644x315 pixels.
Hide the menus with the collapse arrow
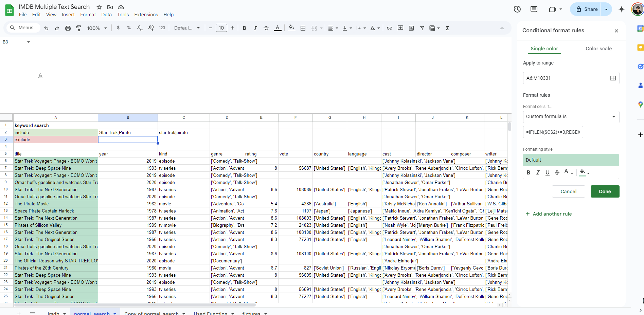(x=502, y=28)
